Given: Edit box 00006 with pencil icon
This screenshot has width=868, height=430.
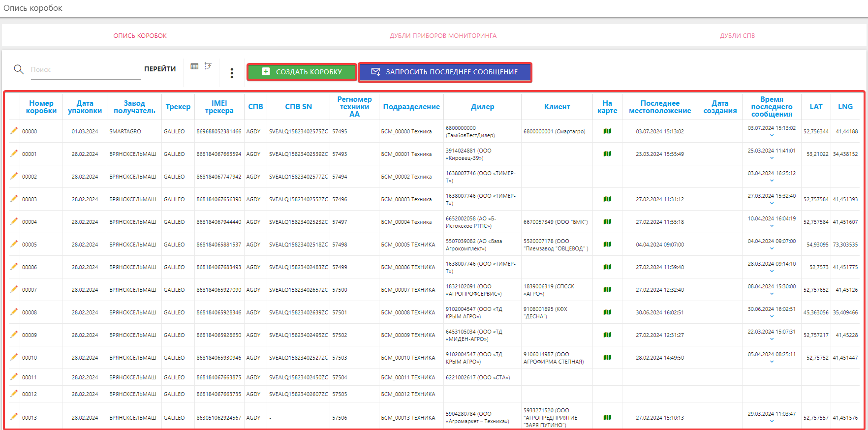Looking at the screenshot, I should [x=14, y=267].
